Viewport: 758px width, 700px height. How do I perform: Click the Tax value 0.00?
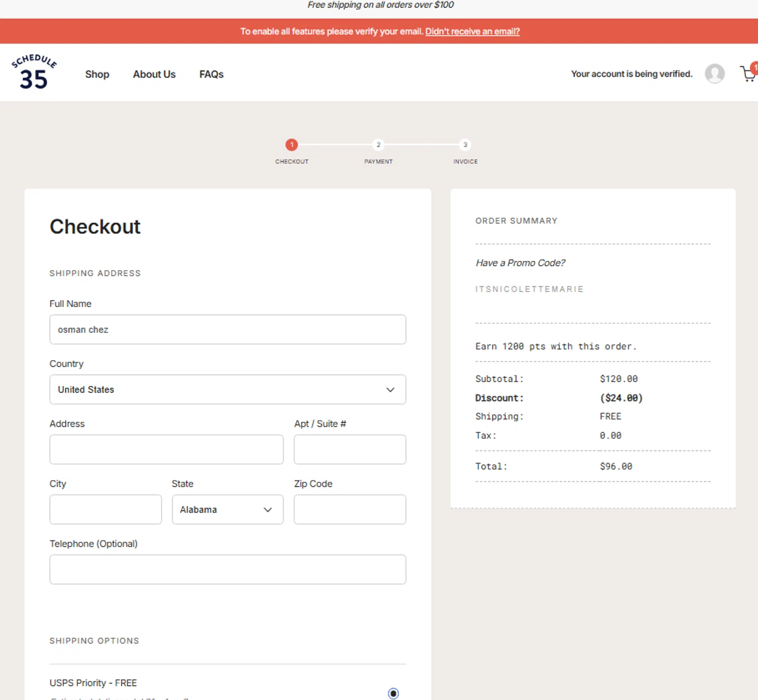point(610,435)
